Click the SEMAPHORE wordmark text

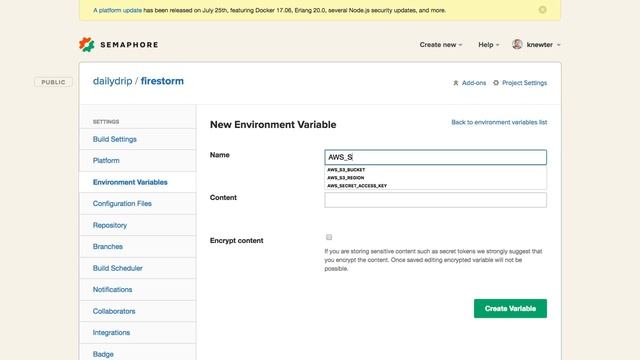coord(129,45)
